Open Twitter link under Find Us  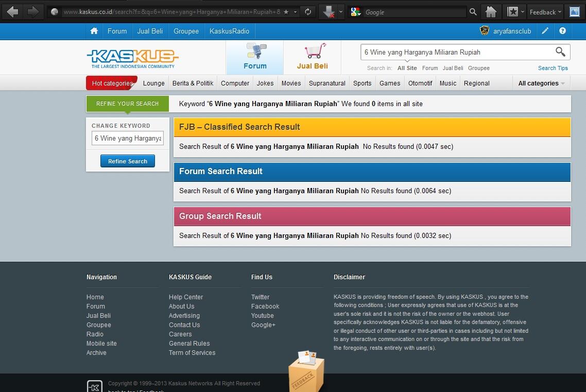point(260,297)
